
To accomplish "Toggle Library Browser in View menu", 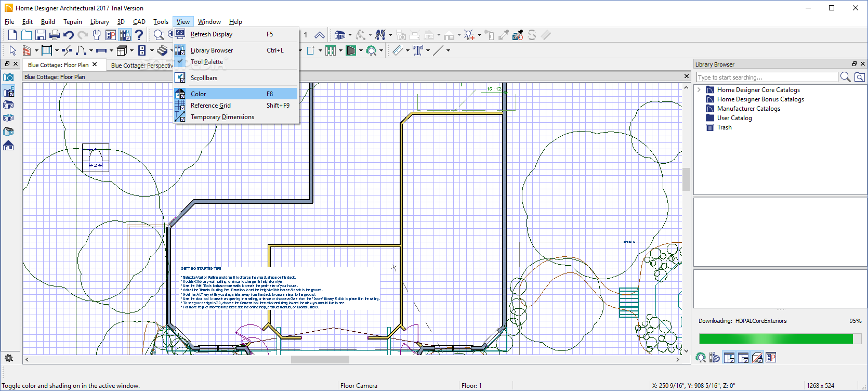I will (x=236, y=50).
